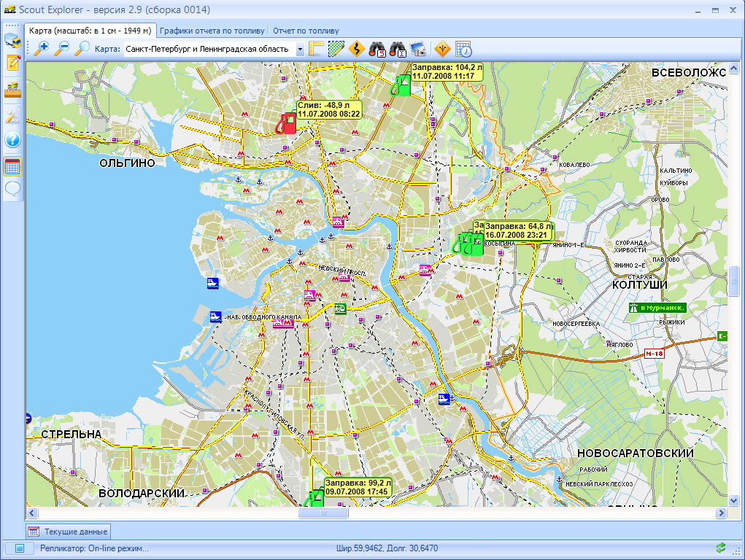Viewport: 745px width, 560px height.
Task: Click the НОВОСАРАТОВСКИЙ map label
Action: tap(636, 453)
